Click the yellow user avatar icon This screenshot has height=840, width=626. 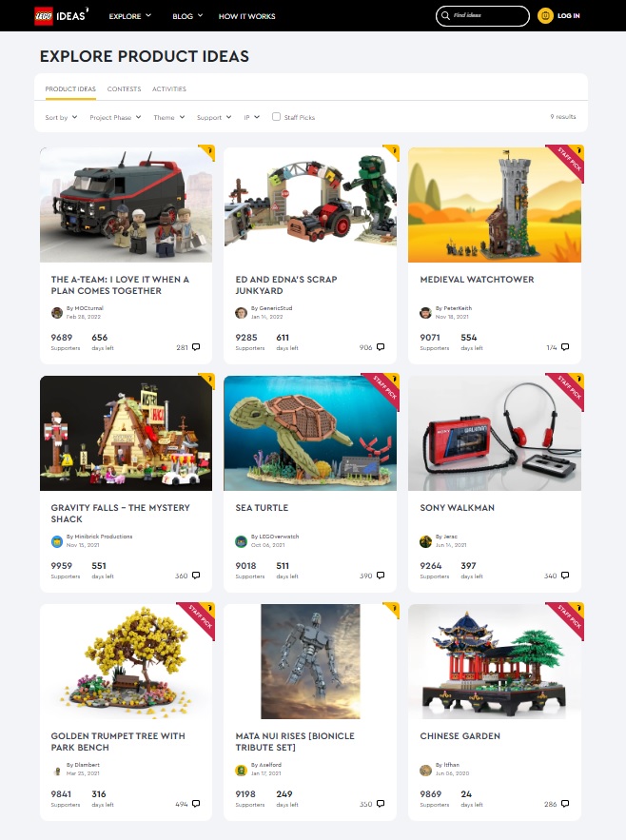[545, 15]
